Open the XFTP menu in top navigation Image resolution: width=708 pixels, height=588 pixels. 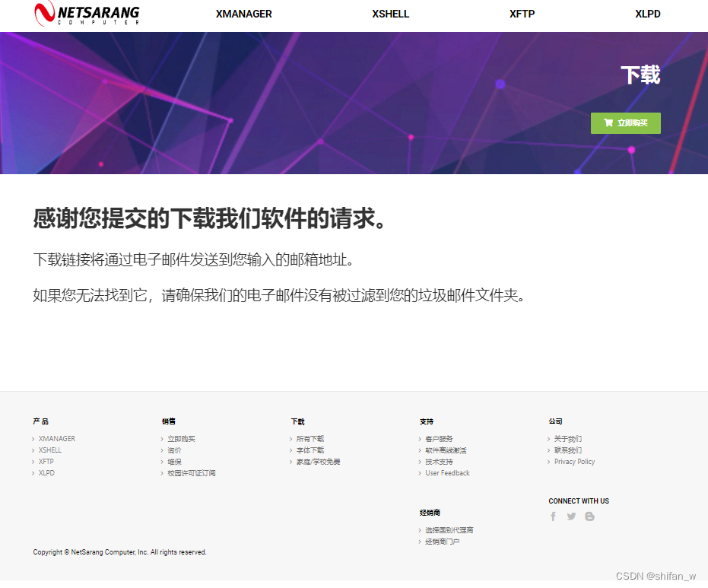(x=522, y=14)
